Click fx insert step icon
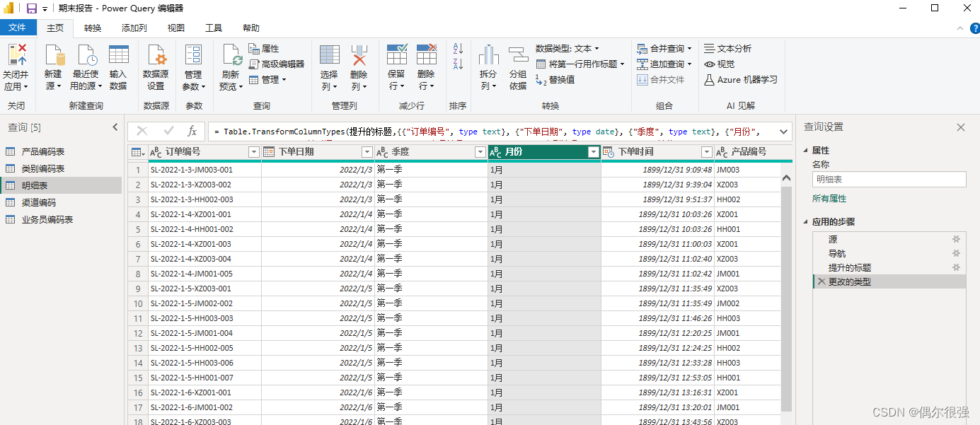980x425 pixels. (x=192, y=131)
